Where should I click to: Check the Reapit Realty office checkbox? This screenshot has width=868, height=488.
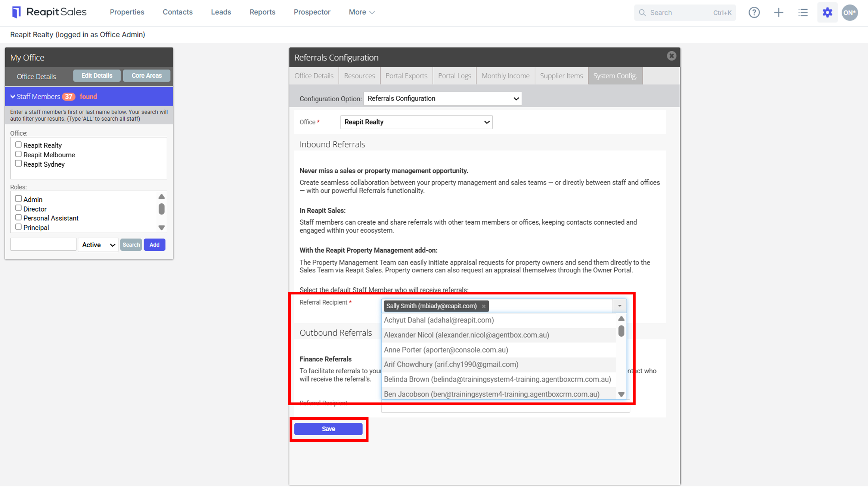coord(18,145)
